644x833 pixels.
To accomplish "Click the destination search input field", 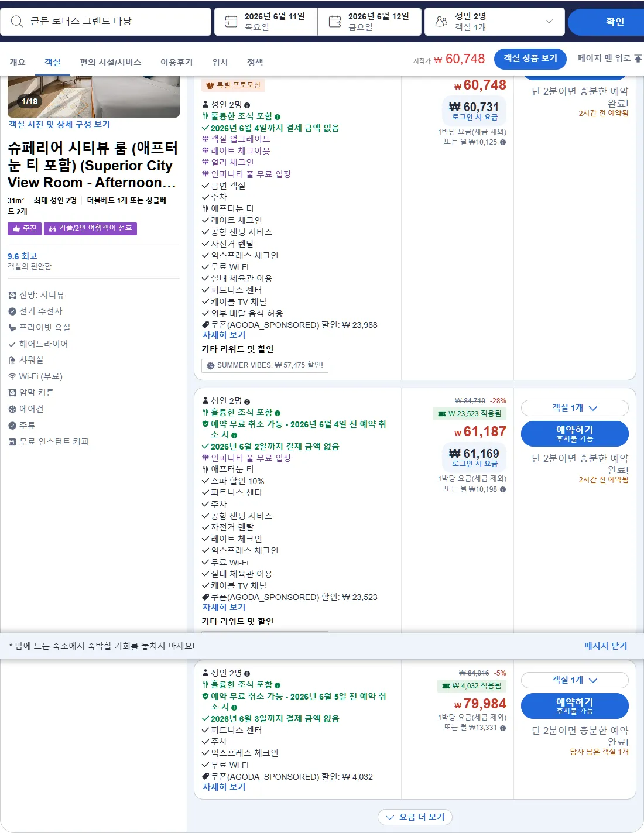I will click(105, 22).
